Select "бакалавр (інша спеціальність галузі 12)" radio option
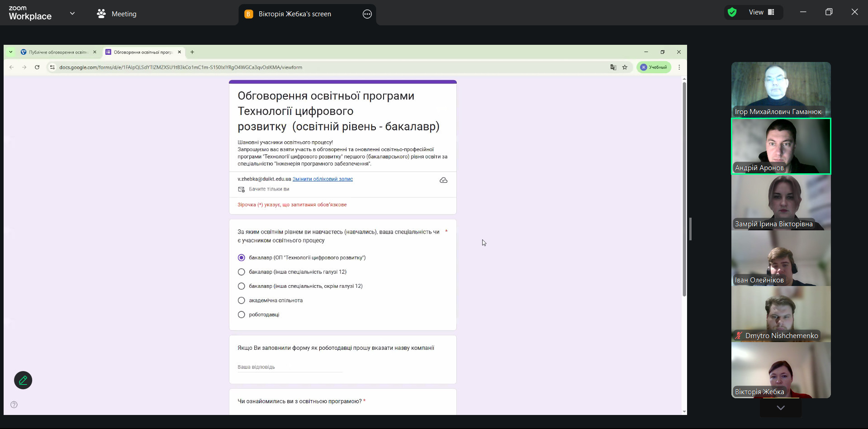Viewport: 868px width, 429px height. point(242,272)
